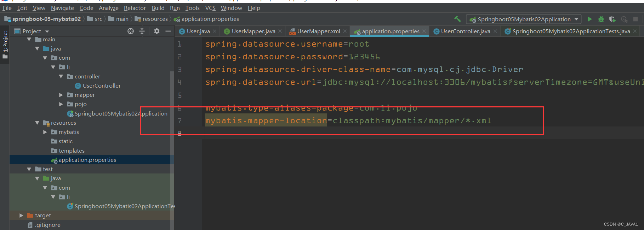Select Springboot05Mybatis02Application class in tree
The height and width of the screenshot is (230, 644).
pos(117,114)
